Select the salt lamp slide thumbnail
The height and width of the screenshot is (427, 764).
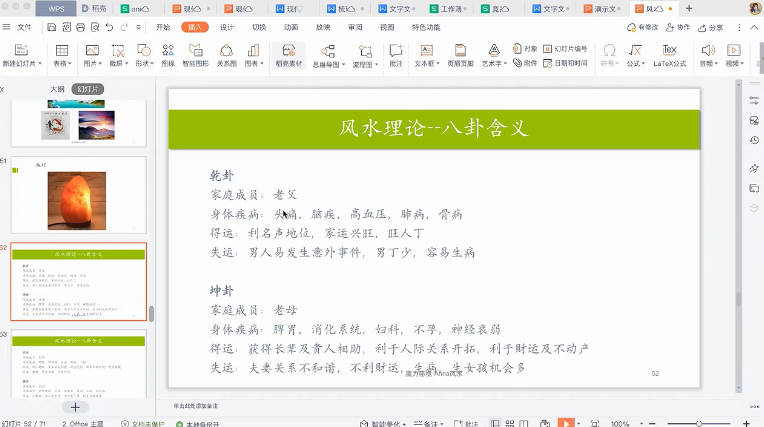[x=77, y=194]
